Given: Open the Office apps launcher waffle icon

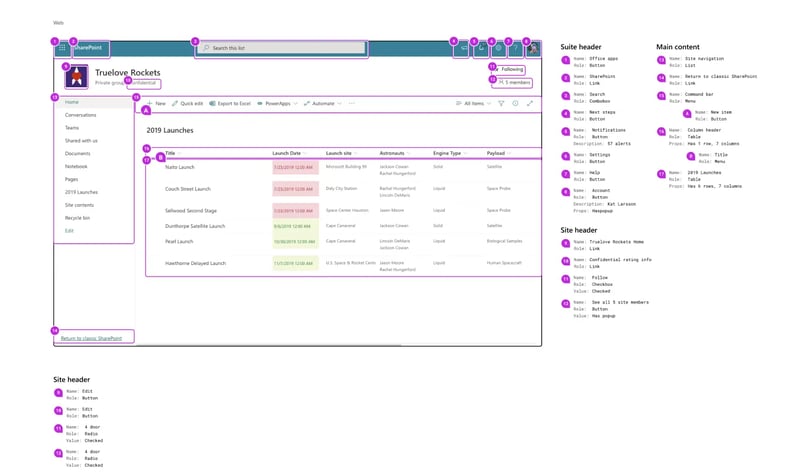Looking at the screenshot, I should pos(62,48).
